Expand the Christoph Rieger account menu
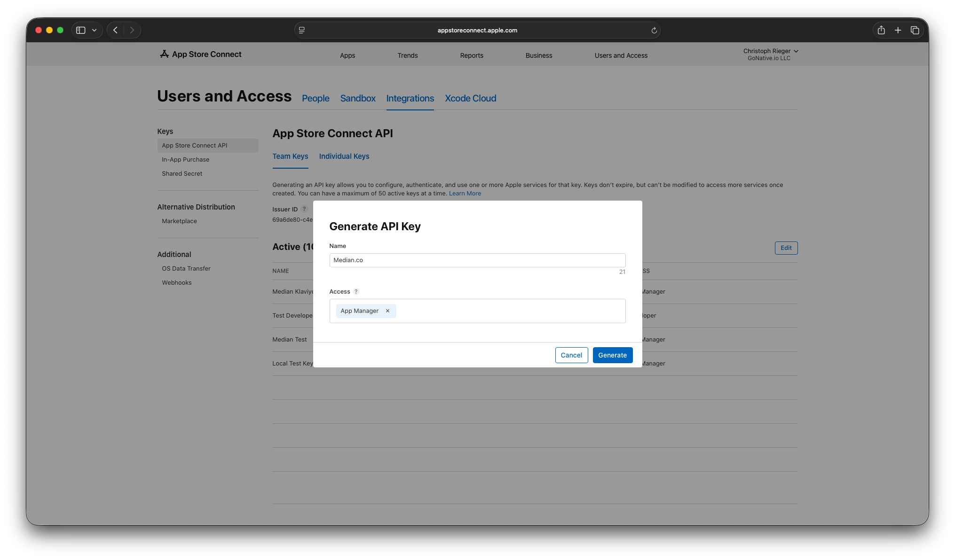The width and height of the screenshot is (955, 560). tap(771, 54)
